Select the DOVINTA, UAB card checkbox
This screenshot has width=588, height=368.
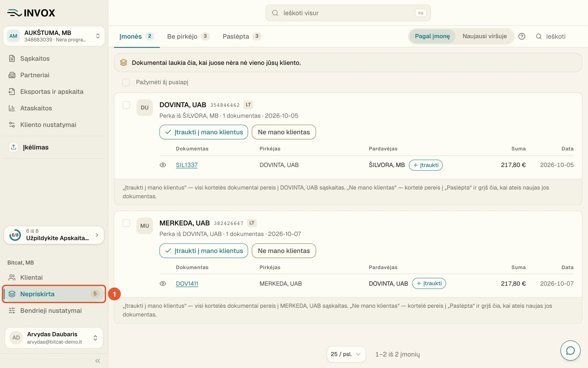pos(126,105)
